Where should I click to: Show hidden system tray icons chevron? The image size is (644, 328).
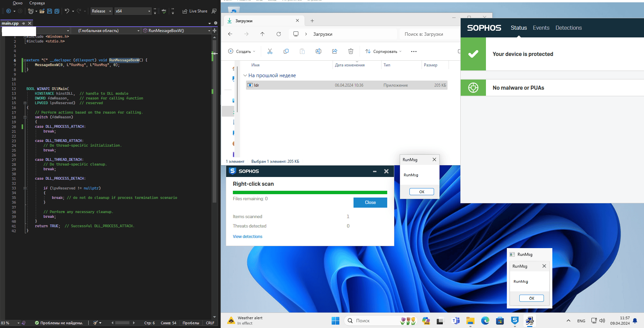[x=568, y=321]
